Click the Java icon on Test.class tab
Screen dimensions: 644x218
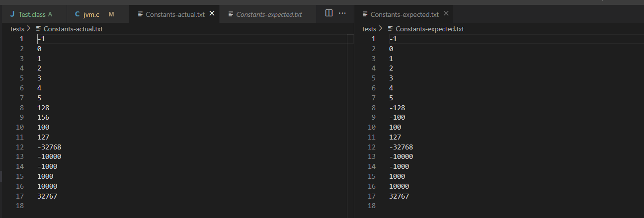pos(12,14)
